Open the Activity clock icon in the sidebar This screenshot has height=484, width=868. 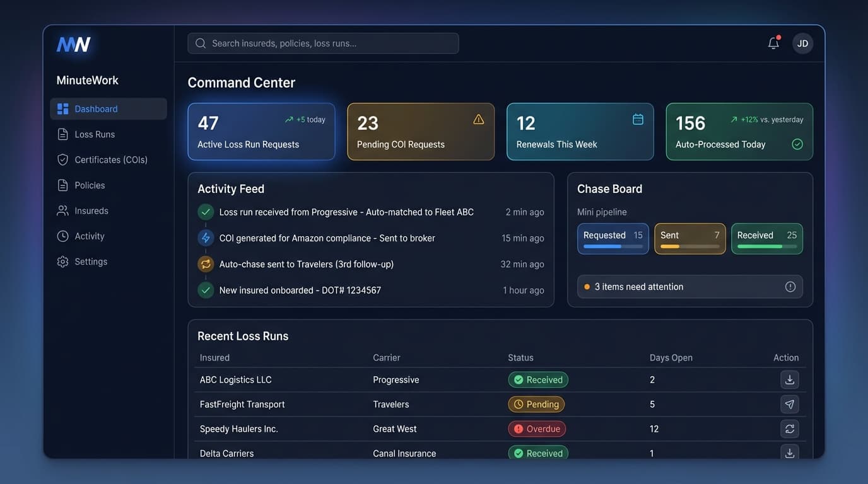click(x=63, y=236)
